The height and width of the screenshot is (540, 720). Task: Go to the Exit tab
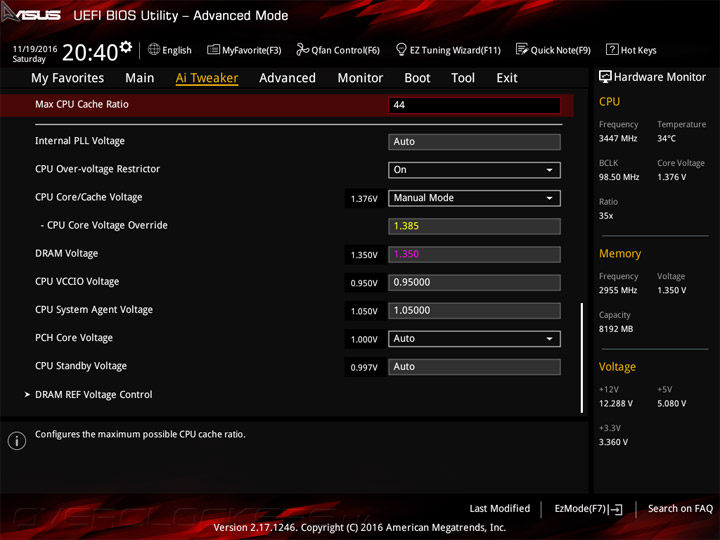(x=507, y=78)
